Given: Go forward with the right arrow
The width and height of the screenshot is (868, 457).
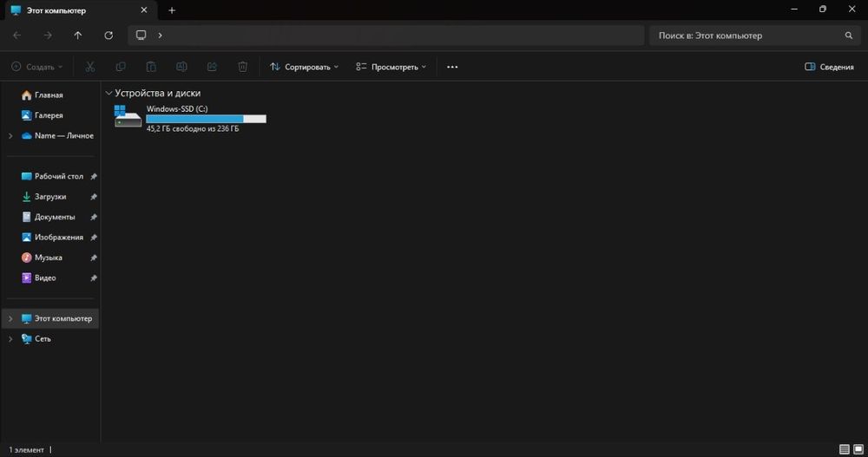Looking at the screenshot, I should pos(48,36).
